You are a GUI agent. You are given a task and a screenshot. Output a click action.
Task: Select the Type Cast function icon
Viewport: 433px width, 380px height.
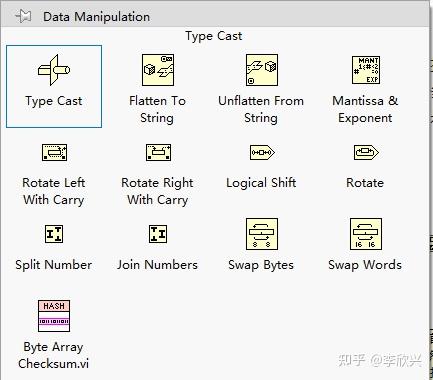click(x=54, y=70)
